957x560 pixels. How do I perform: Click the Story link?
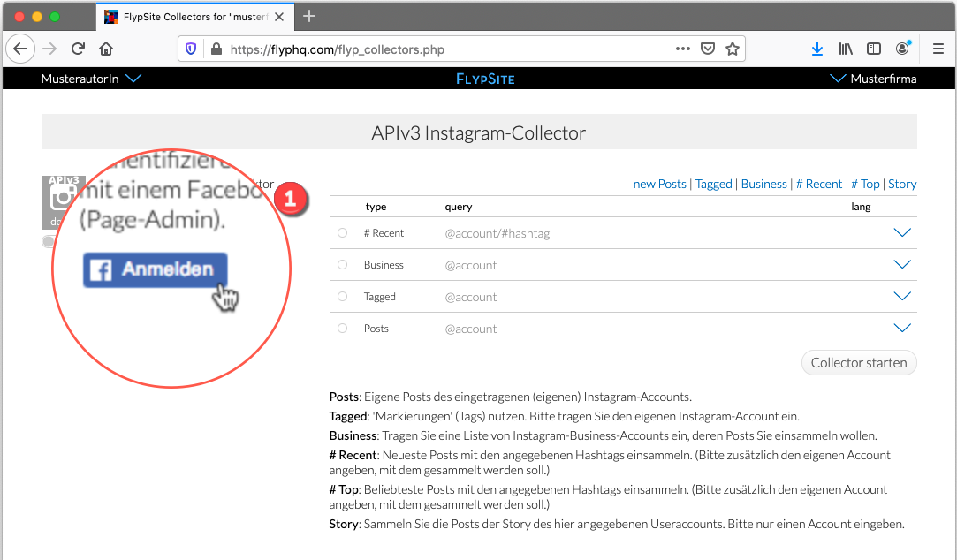coord(903,185)
